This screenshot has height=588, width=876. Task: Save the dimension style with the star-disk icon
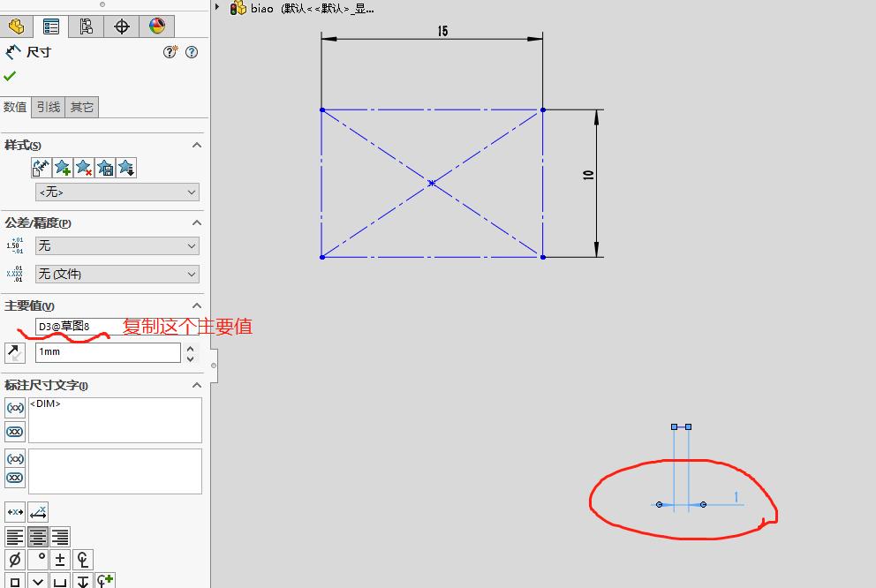tap(107, 167)
